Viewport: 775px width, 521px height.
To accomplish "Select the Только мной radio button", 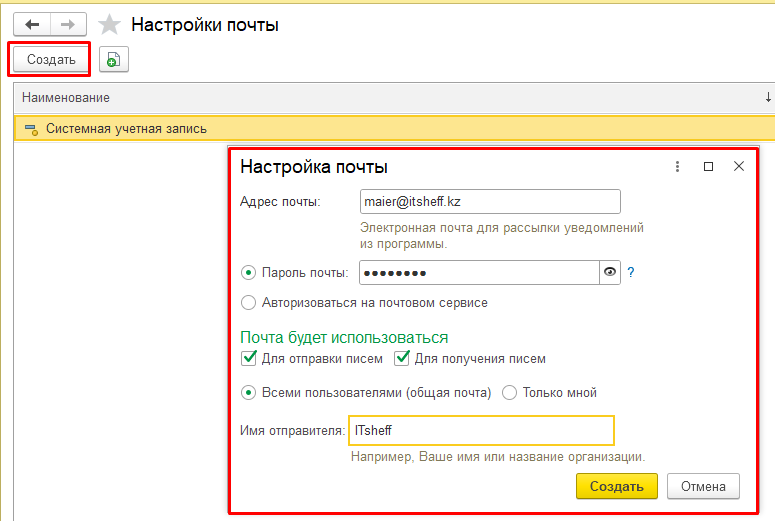I will pos(509,392).
